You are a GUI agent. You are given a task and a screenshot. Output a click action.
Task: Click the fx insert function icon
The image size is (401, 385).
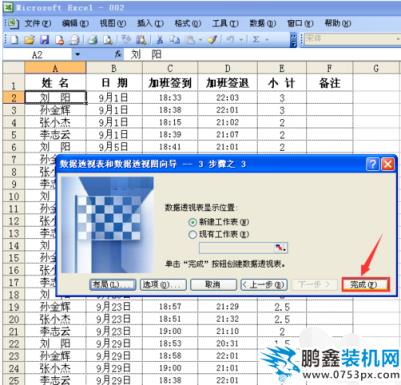(117, 54)
